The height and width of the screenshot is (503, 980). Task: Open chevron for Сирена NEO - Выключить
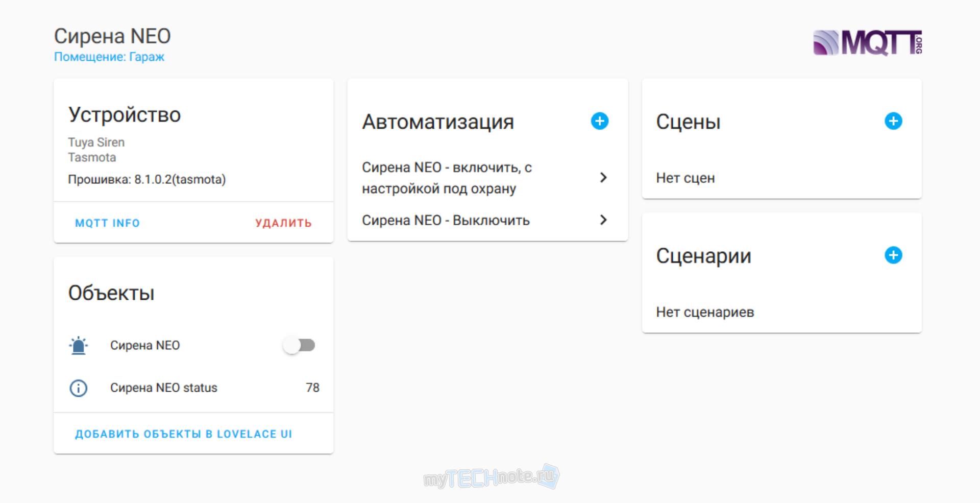(603, 220)
